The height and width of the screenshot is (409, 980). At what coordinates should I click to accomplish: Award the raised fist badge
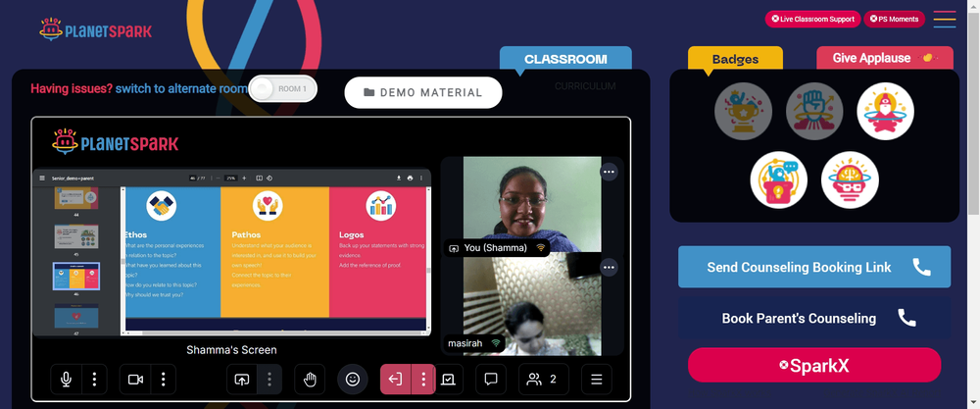(x=814, y=111)
